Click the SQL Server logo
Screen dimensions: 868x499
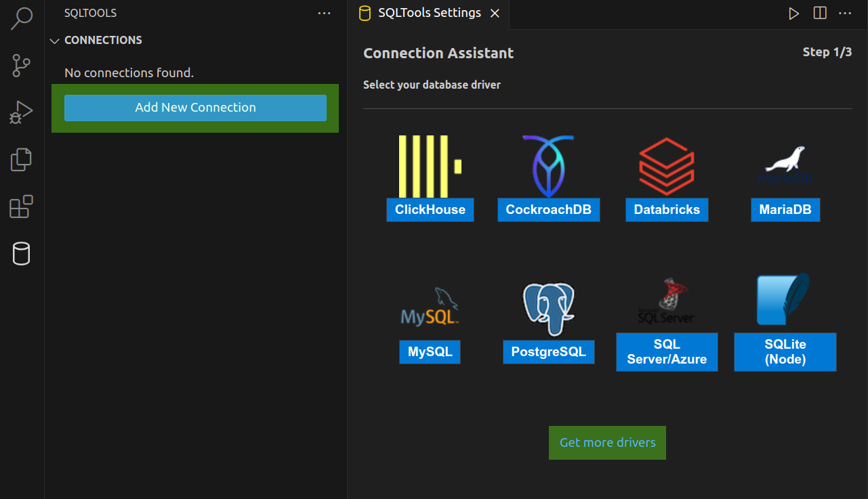click(x=667, y=301)
